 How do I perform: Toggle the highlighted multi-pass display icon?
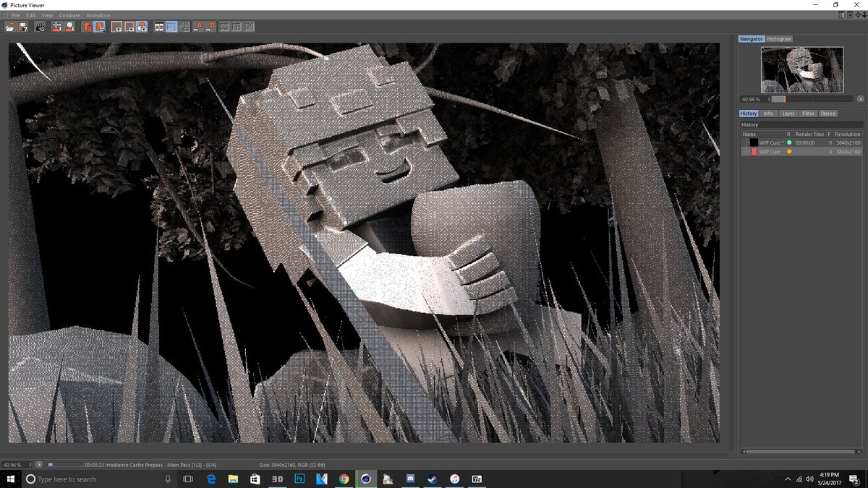click(x=142, y=27)
